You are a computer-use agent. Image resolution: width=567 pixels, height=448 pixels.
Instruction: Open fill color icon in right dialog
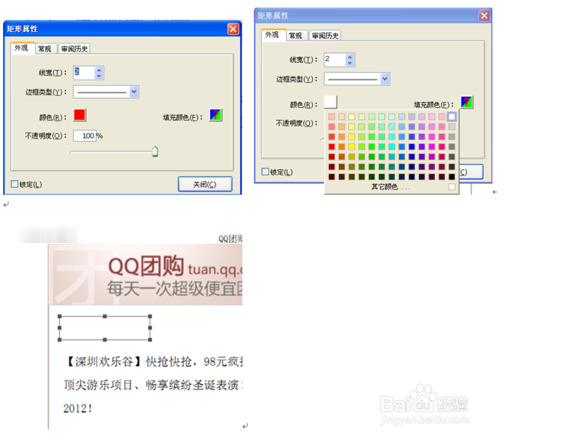pyautogui.click(x=467, y=102)
